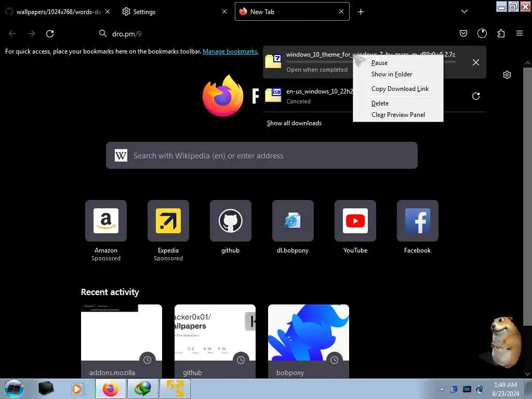Open the bobpony recent activity card
Screen dimensions: 532x399
[309, 341]
